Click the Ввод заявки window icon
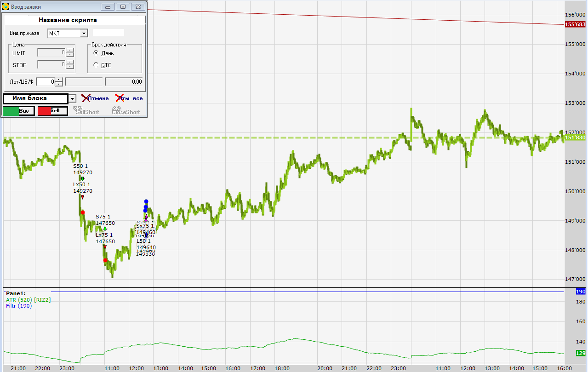This screenshot has height=372, width=588. click(6, 6)
